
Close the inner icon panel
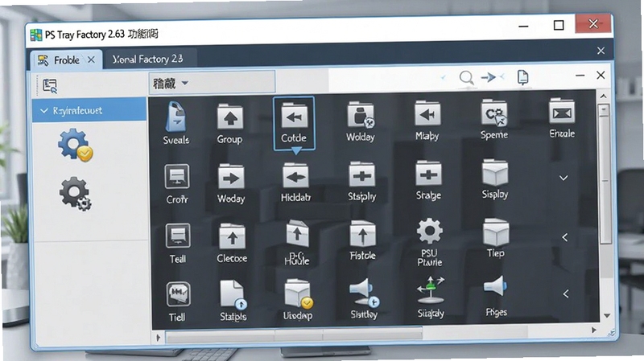tap(601, 75)
